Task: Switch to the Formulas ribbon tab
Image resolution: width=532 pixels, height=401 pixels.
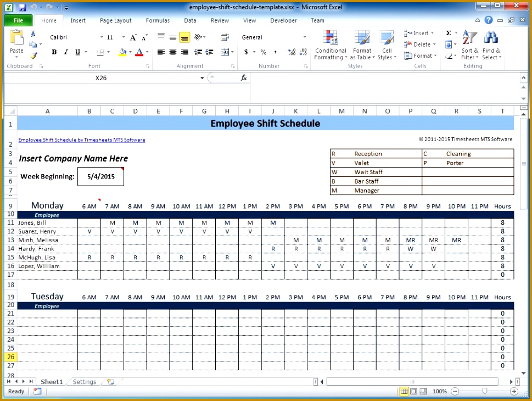Action: [x=158, y=20]
